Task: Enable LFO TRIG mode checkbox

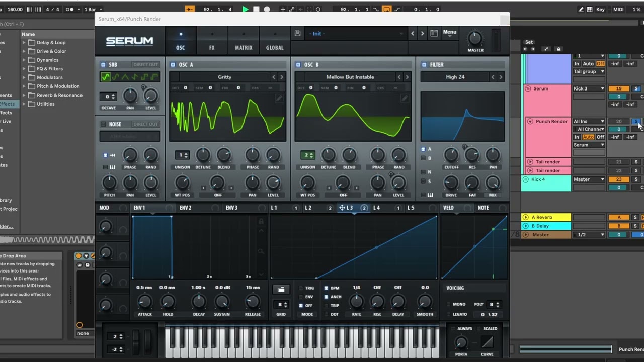Action: click(301, 288)
